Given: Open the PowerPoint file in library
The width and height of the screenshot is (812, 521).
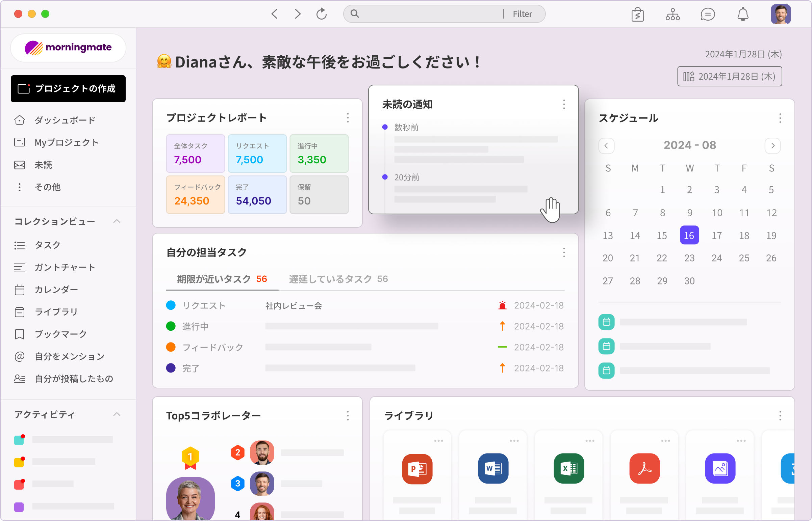Looking at the screenshot, I should [417, 469].
